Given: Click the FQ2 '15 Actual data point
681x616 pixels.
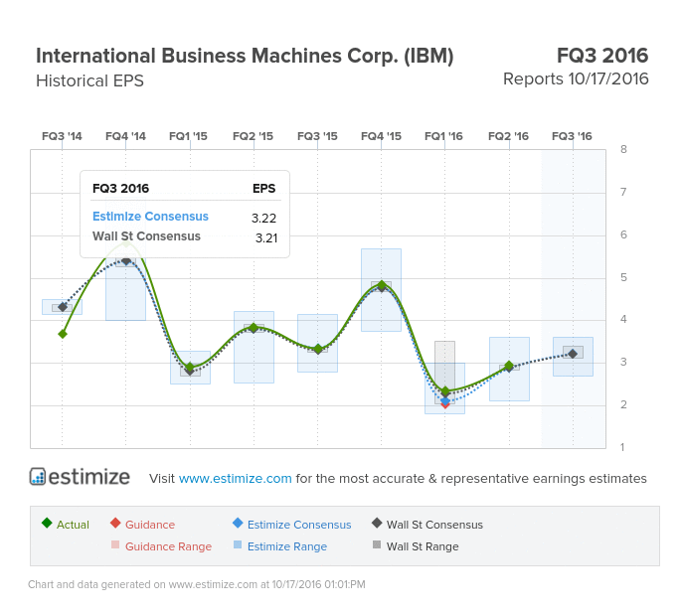Looking at the screenshot, I should [254, 327].
